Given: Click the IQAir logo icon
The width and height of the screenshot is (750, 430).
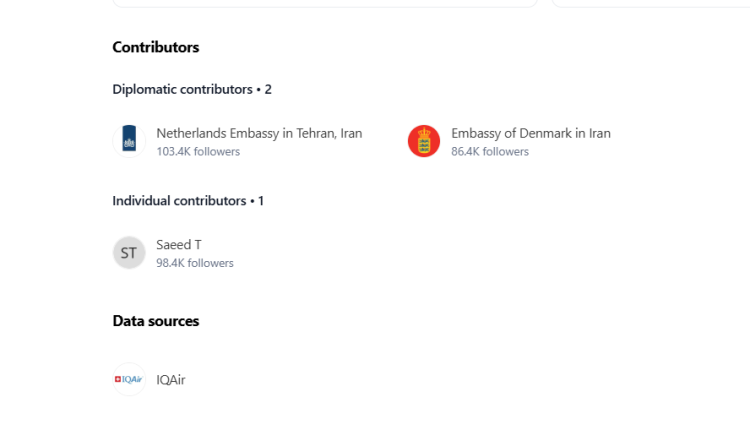Looking at the screenshot, I should [x=129, y=380].
